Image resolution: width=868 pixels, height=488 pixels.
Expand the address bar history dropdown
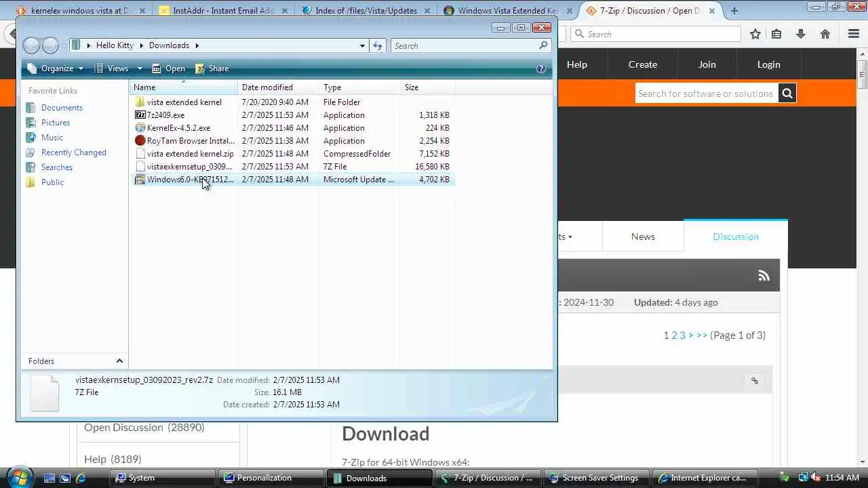pyautogui.click(x=362, y=45)
